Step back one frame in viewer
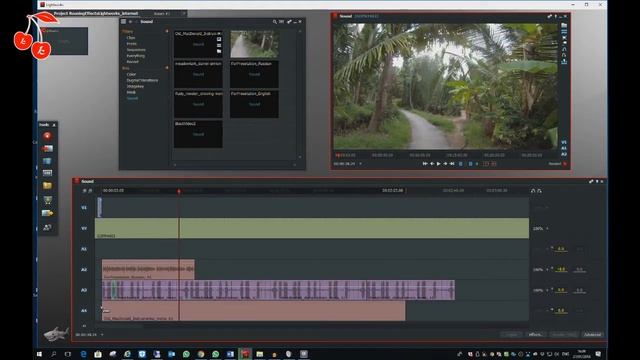The height and width of the screenshot is (360, 640). 432,164
